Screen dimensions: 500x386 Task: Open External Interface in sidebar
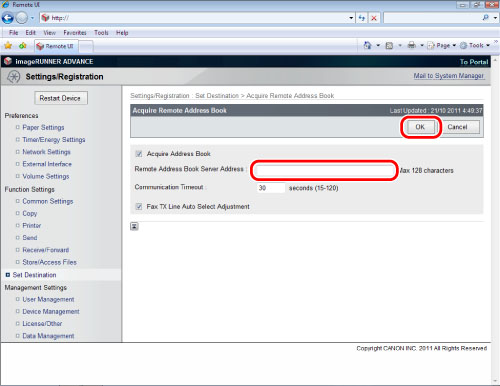47,164
